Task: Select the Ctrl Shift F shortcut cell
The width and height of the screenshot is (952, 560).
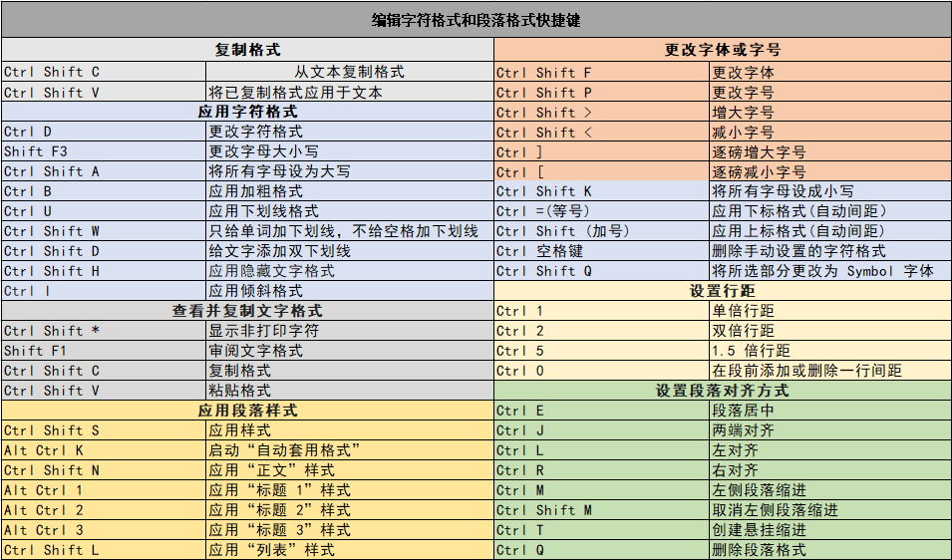Action: click(602, 72)
